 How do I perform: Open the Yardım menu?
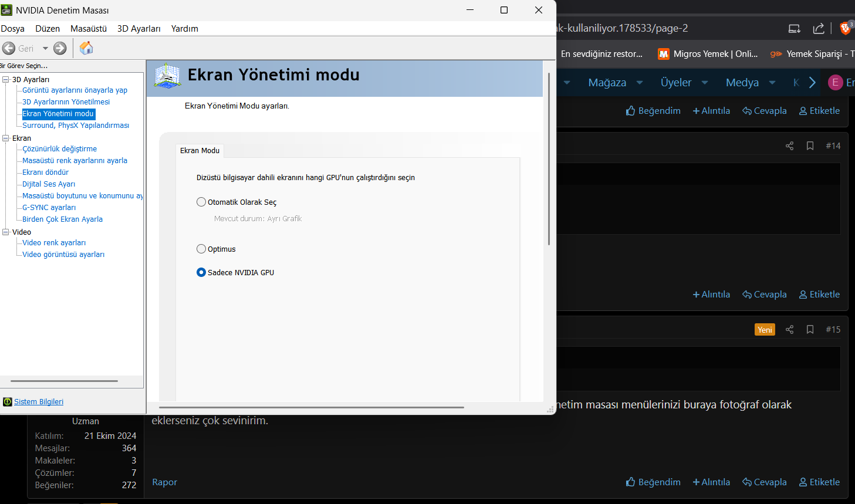(185, 29)
